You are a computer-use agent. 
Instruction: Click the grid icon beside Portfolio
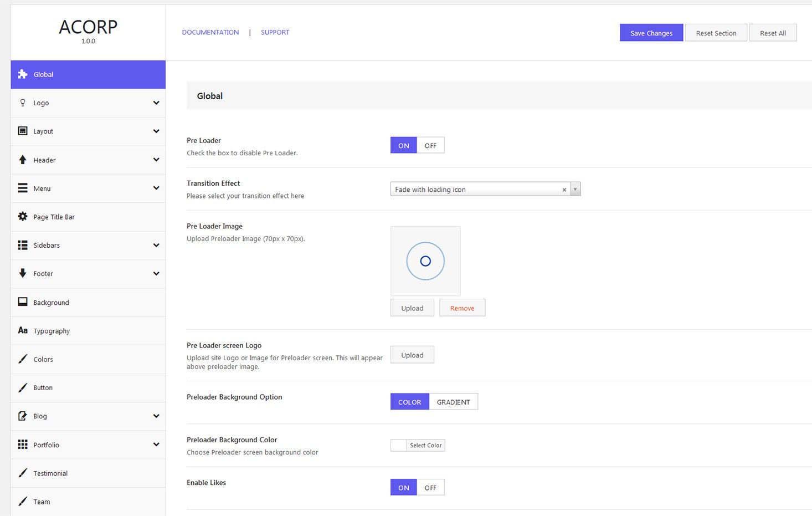point(23,445)
